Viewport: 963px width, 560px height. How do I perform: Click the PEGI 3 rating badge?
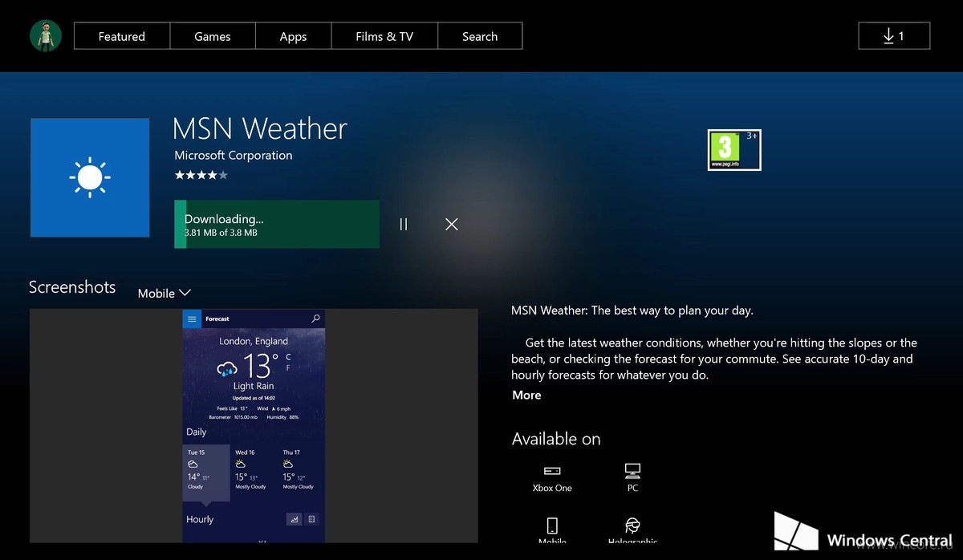coord(734,150)
